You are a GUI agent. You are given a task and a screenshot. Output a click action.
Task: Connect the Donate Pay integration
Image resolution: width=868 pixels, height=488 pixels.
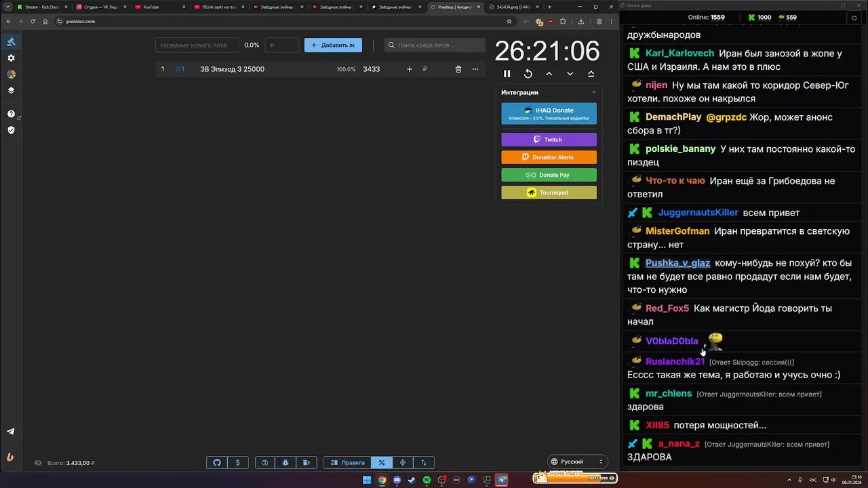549,175
